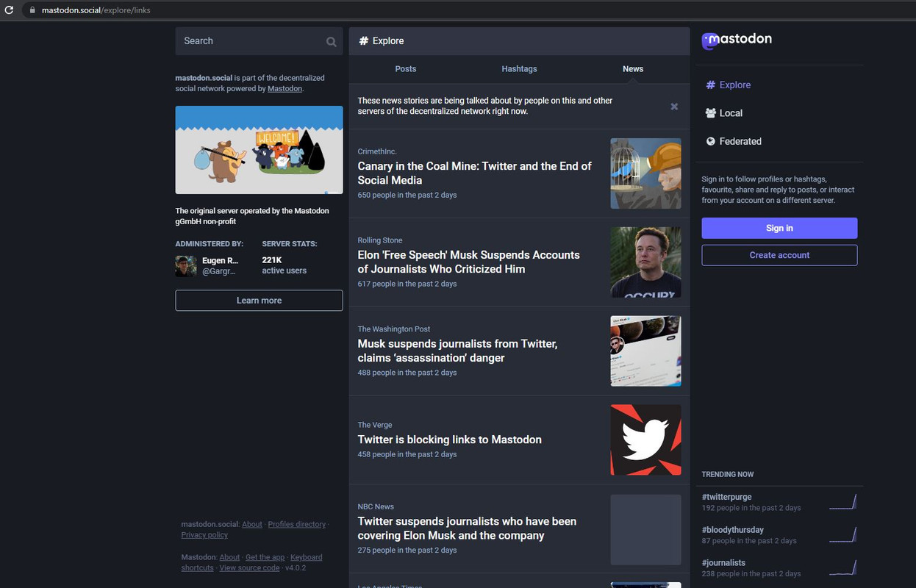Click the hashtag icon beside Explore in sidebar
This screenshot has width=916, height=588.
pyautogui.click(x=710, y=85)
